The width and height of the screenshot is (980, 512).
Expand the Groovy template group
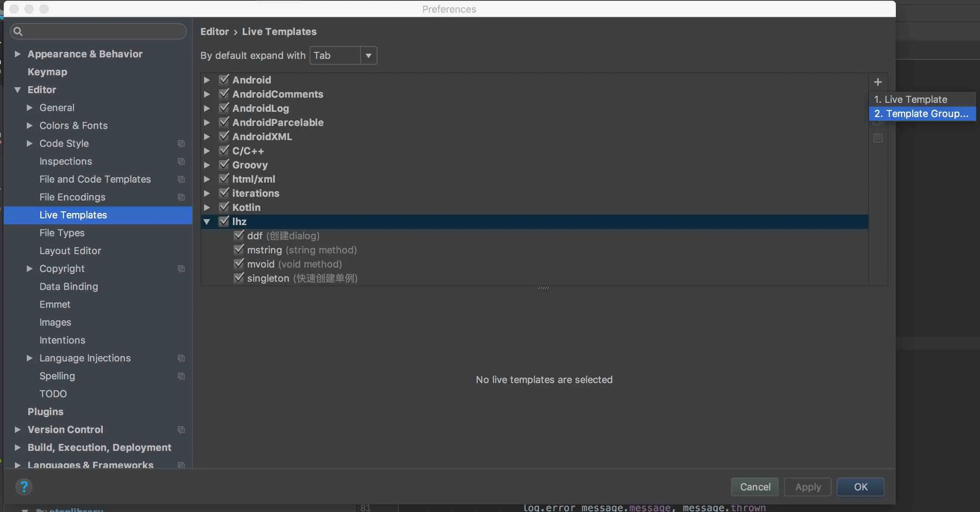207,165
